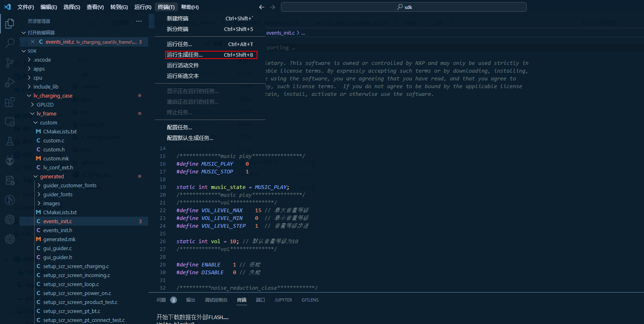The width and height of the screenshot is (644, 324).
Task: Open gui_guider.c in the file tree
Action: 58,248
